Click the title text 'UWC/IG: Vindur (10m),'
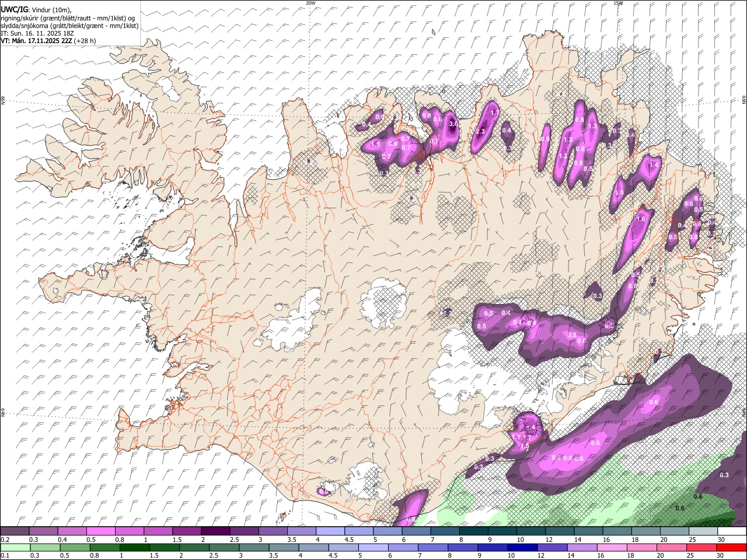Image resolution: width=747 pixels, height=560 pixels. coord(36,10)
